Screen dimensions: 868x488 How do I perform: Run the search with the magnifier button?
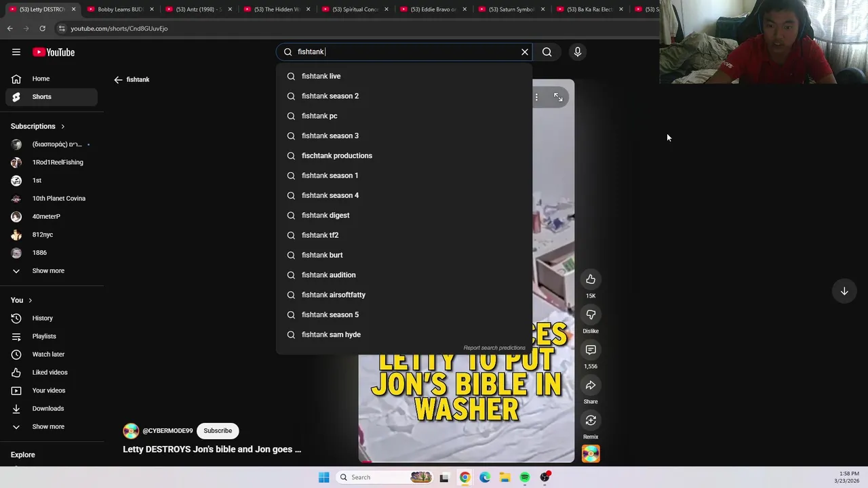tap(547, 52)
